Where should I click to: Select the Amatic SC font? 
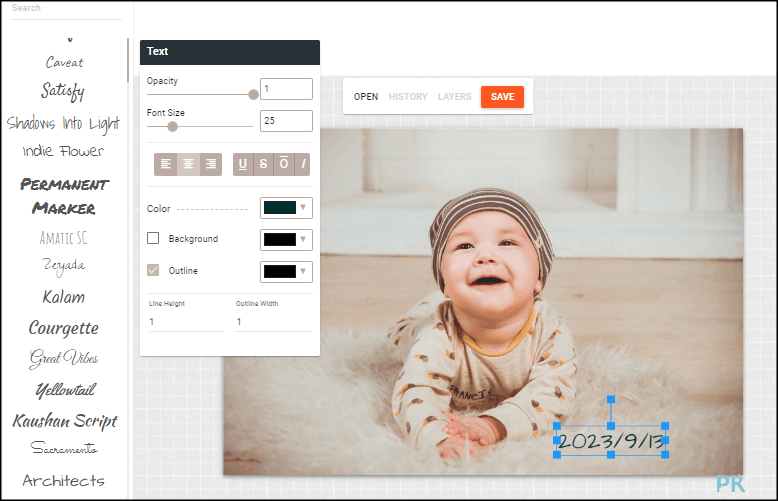64,238
